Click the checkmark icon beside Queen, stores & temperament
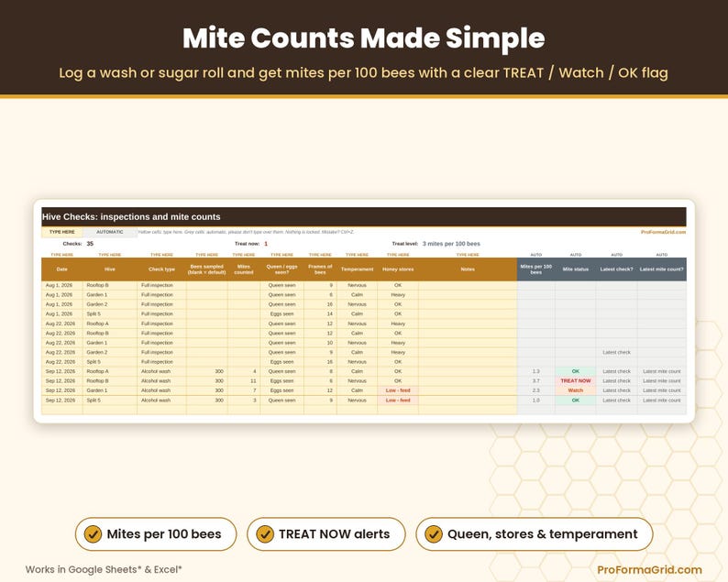 click(x=434, y=533)
